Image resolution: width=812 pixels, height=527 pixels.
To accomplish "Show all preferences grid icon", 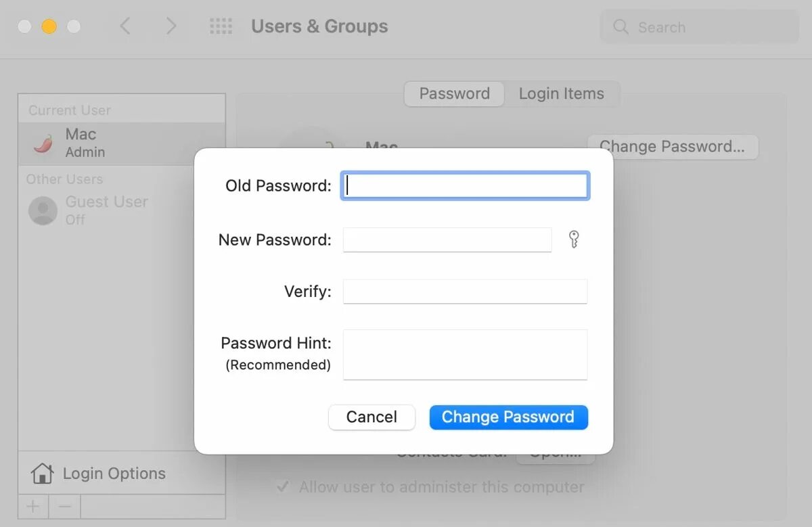I will (221, 26).
